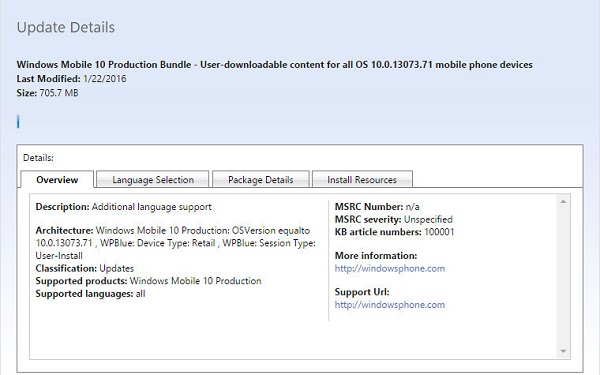The image size is (600, 375).
Task: Open the More information windowsphone.com link
Action: coord(390,268)
